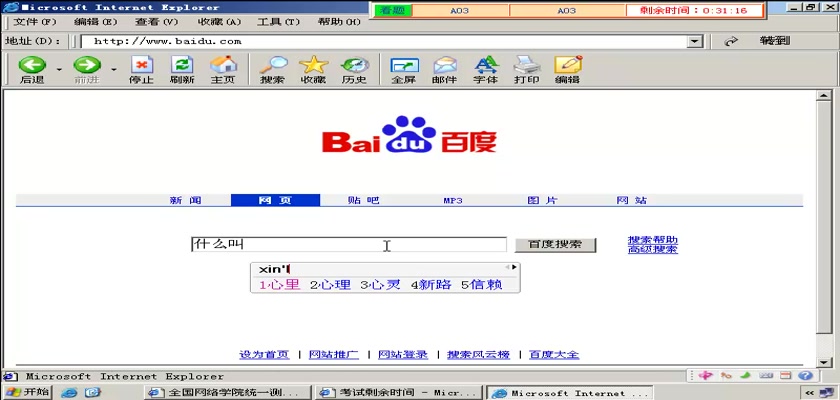Click the 百度大全 link
Image resolution: width=840 pixels, height=400 pixels.
554,354
